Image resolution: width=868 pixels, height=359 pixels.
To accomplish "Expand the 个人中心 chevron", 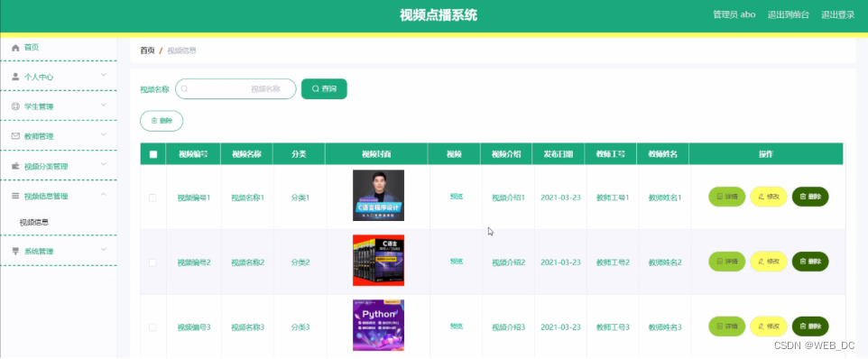I will tap(104, 75).
